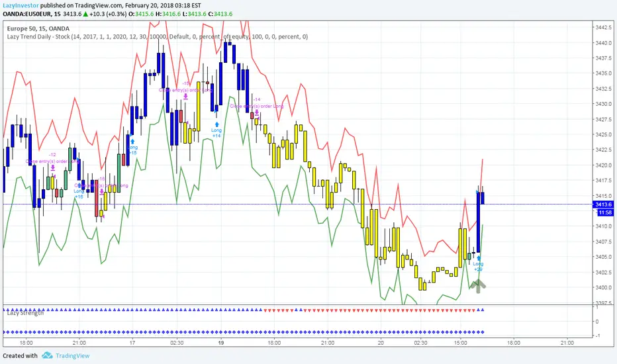Click the blue up arrow above Long +29
The image size is (617, 364).
pos(479,258)
